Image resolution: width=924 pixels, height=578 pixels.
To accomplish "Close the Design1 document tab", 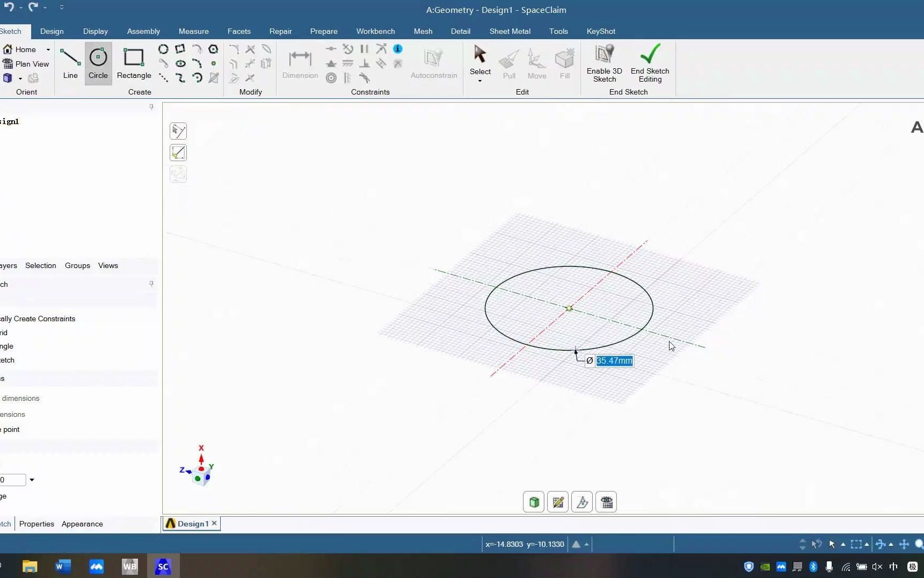I will [214, 523].
